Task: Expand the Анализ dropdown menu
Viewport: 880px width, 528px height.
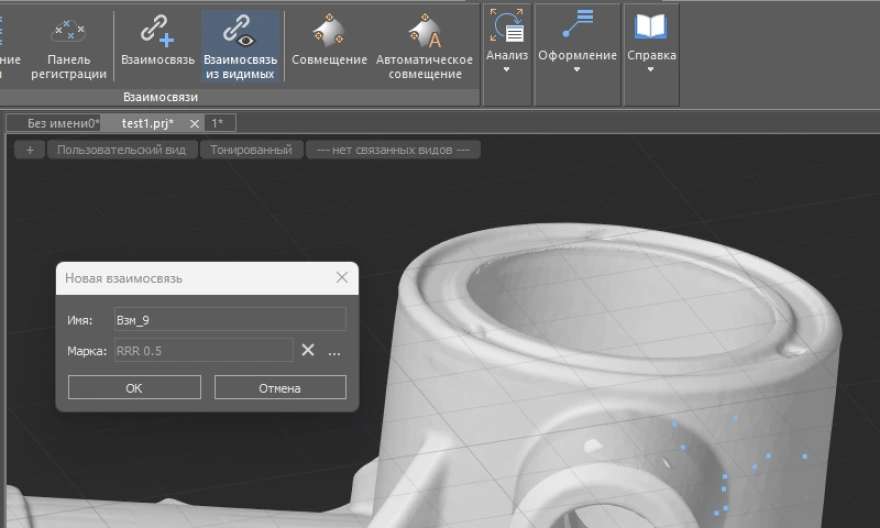Action: pos(507,44)
